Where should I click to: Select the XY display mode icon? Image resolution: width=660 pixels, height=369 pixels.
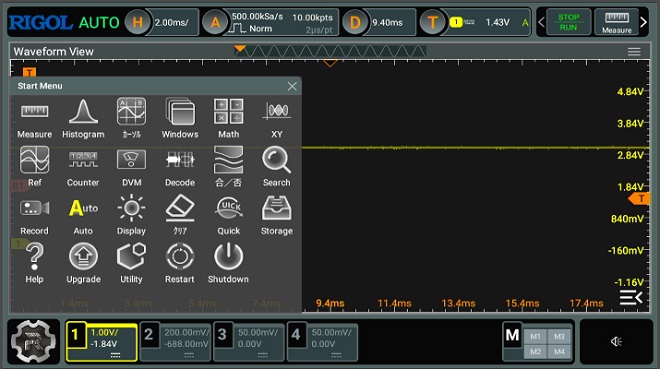(277, 119)
